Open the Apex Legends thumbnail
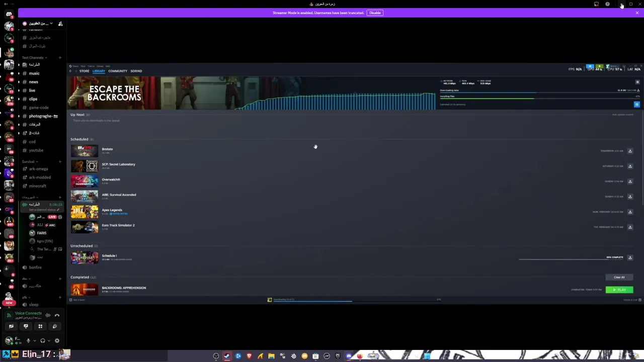 coord(85,212)
